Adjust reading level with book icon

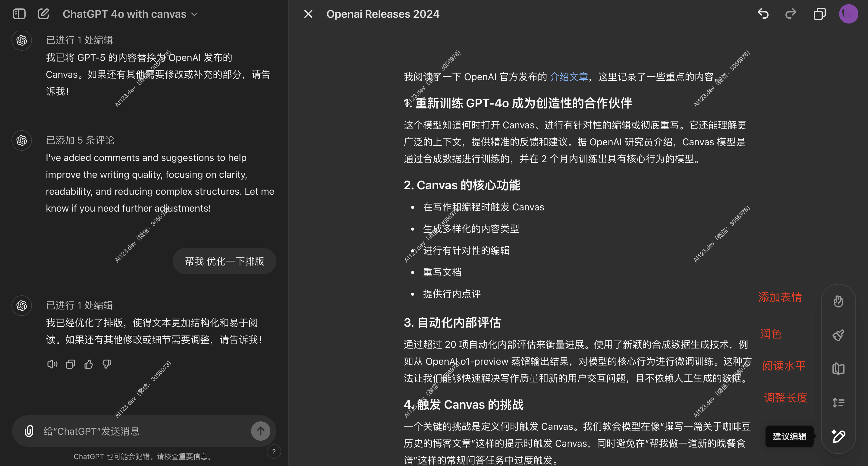(x=838, y=368)
